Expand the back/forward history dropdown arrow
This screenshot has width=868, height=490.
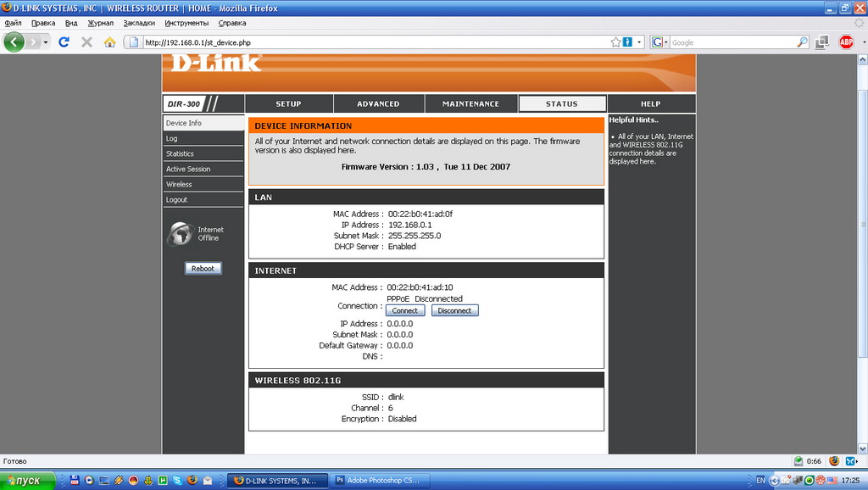click(46, 42)
